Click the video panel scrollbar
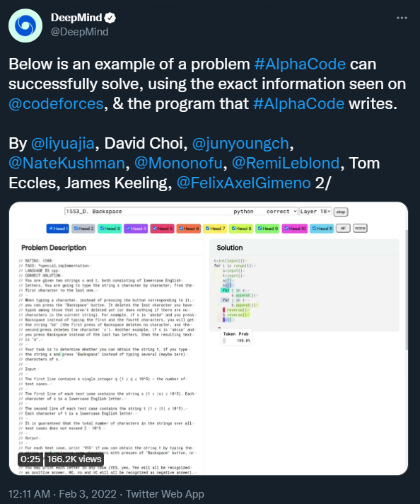 [x=407, y=290]
